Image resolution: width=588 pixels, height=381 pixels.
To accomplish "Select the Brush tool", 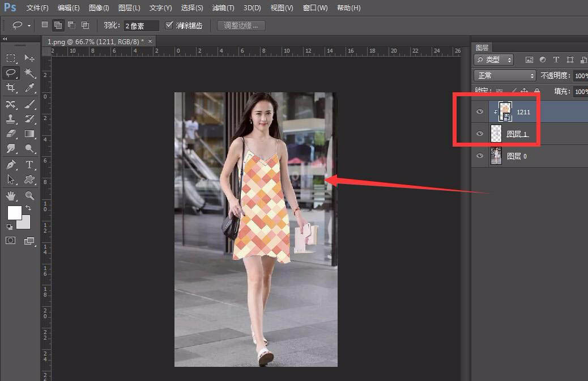I will click(x=29, y=104).
